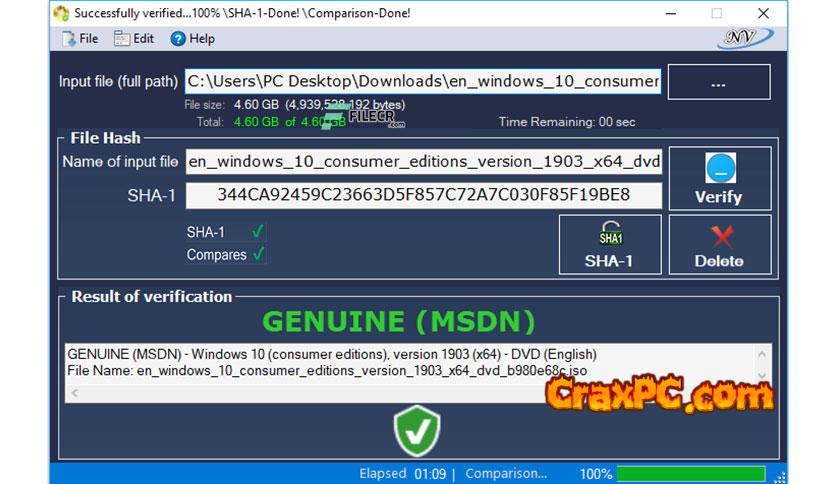Open the File menu
836x484 pixels.
point(81,38)
